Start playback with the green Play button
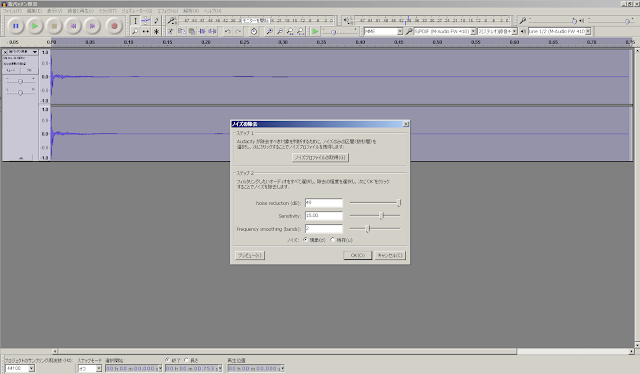 pos(35,26)
